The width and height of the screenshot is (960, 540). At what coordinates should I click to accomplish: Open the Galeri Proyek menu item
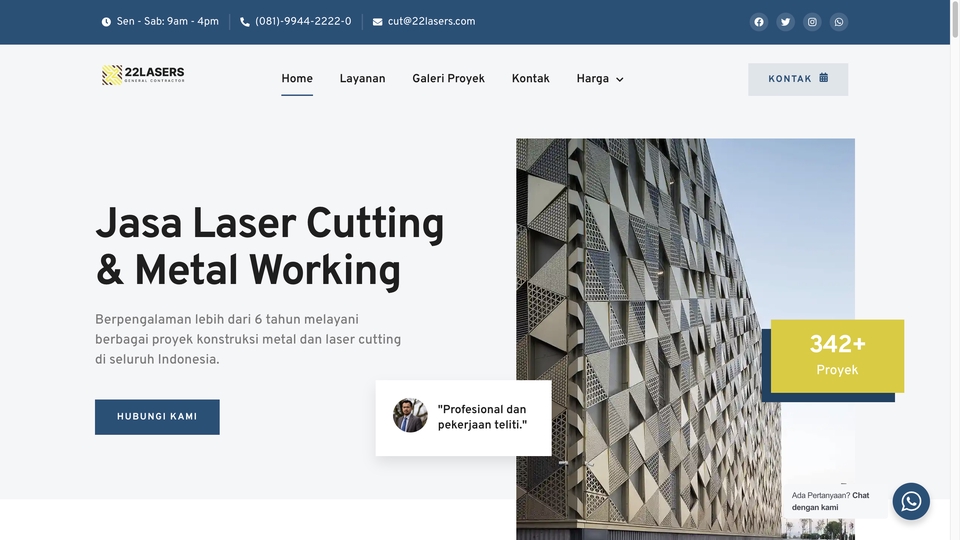(x=448, y=79)
